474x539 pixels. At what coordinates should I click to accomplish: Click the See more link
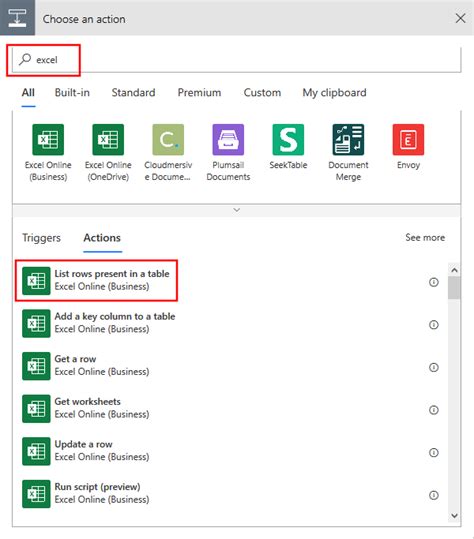pyautogui.click(x=425, y=238)
